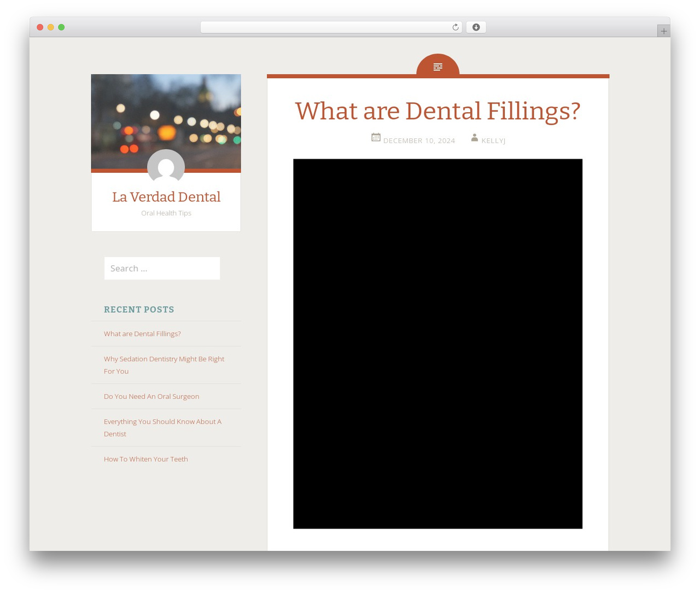Click the calendar icon beside the post date
Screen dimensions: 700x593
376,137
